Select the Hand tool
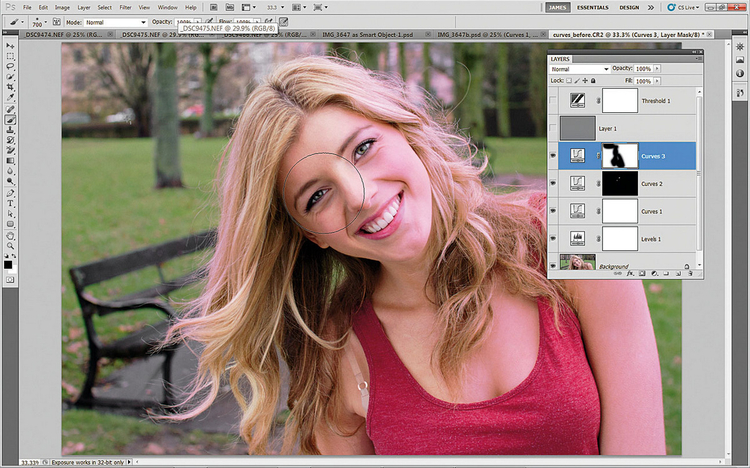The height and width of the screenshot is (468, 750). tap(10, 236)
